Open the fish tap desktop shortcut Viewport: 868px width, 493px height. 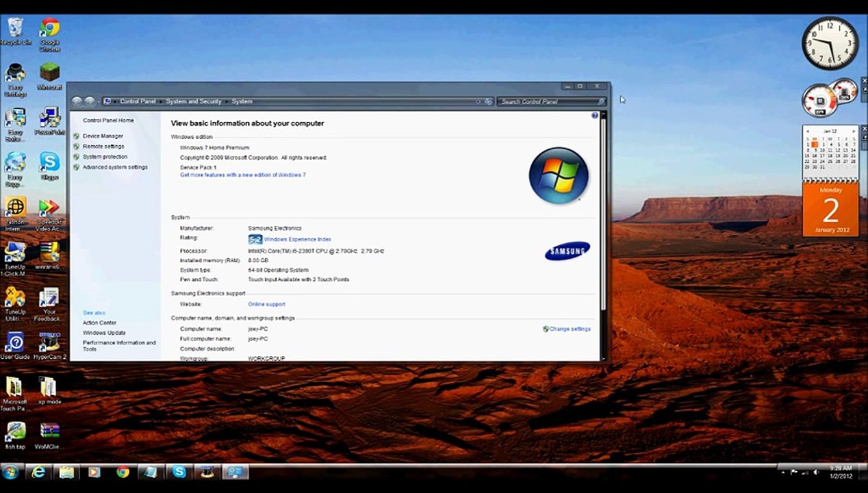[15, 435]
